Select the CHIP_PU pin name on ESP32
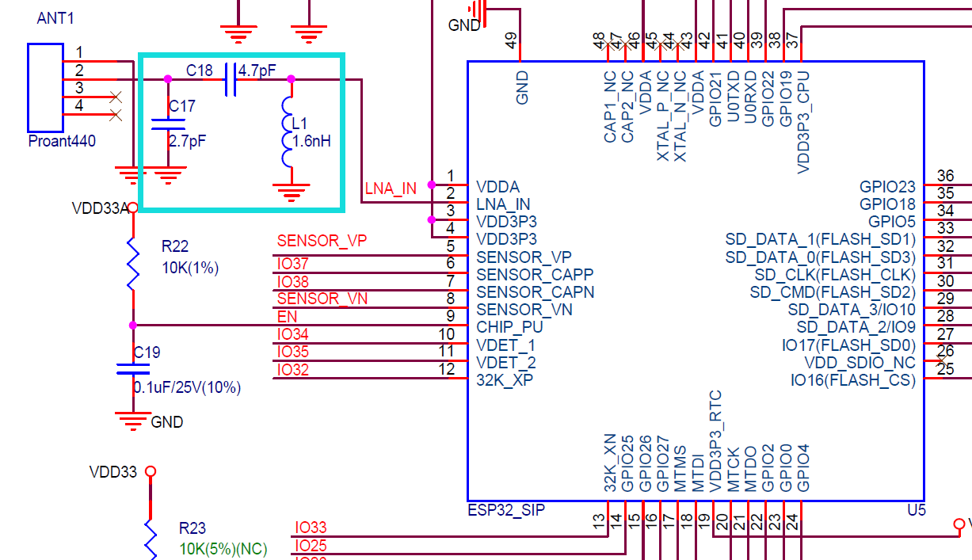 [x=509, y=327]
